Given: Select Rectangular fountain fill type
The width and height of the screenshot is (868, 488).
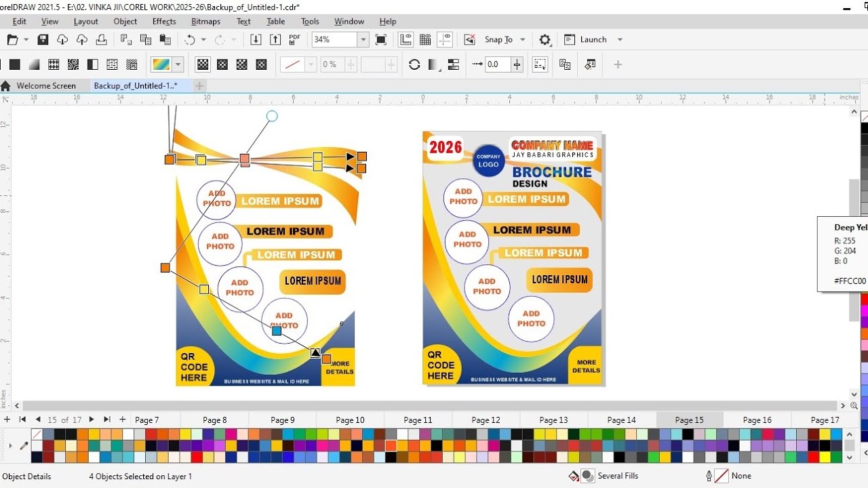Looking at the screenshot, I should click(x=262, y=64).
